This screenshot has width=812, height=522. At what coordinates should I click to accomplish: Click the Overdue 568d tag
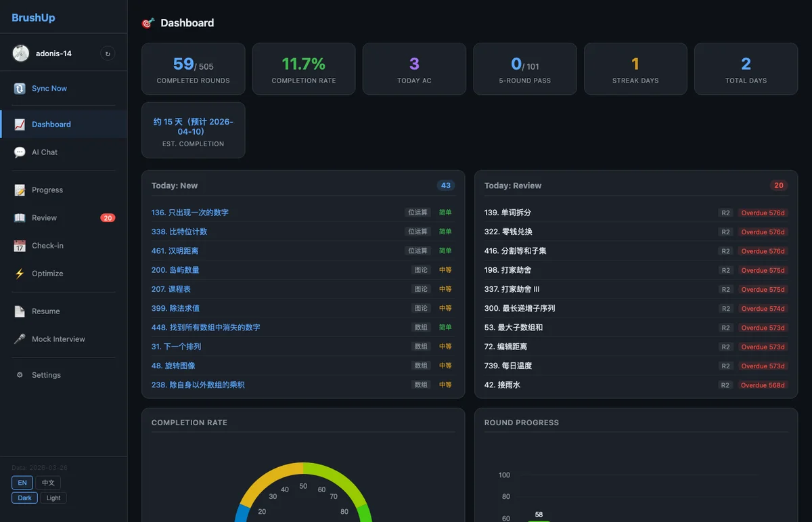click(x=763, y=385)
